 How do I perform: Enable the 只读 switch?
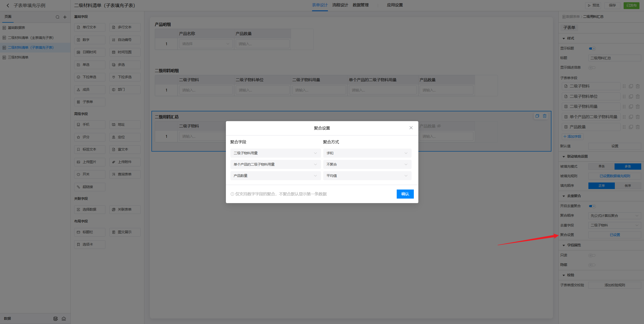(x=592, y=255)
